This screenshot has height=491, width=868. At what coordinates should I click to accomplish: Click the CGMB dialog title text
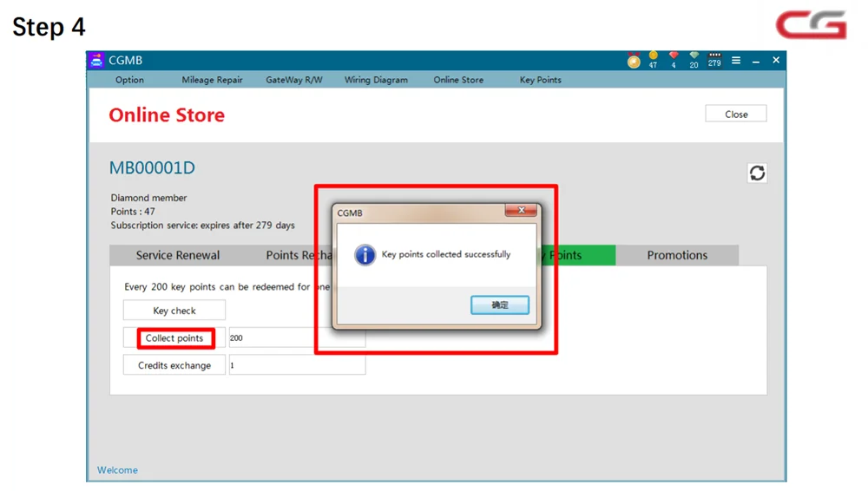(350, 213)
